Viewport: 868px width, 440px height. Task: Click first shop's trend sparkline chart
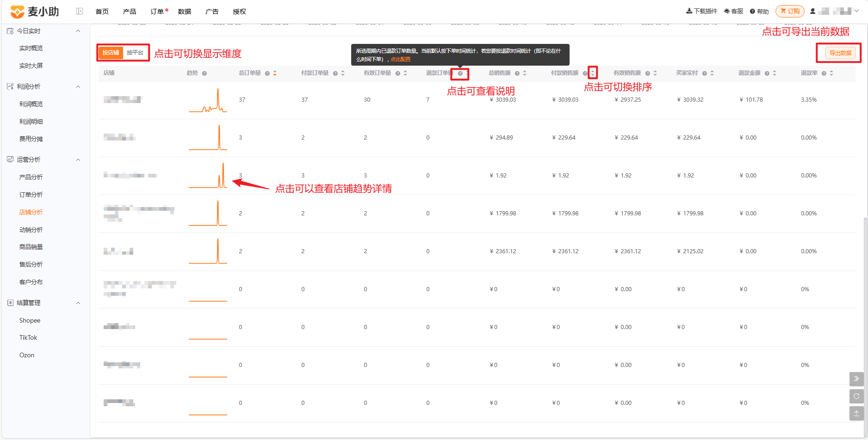point(208,100)
